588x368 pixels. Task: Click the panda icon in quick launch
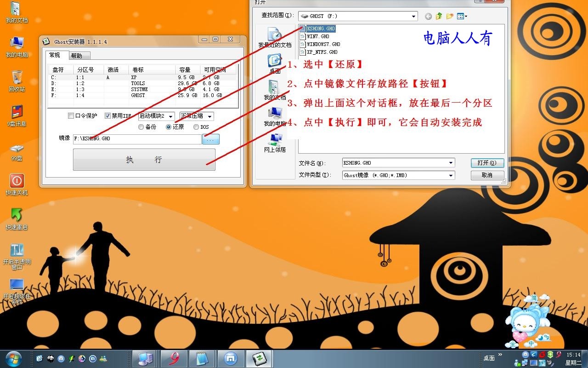[50, 358]
